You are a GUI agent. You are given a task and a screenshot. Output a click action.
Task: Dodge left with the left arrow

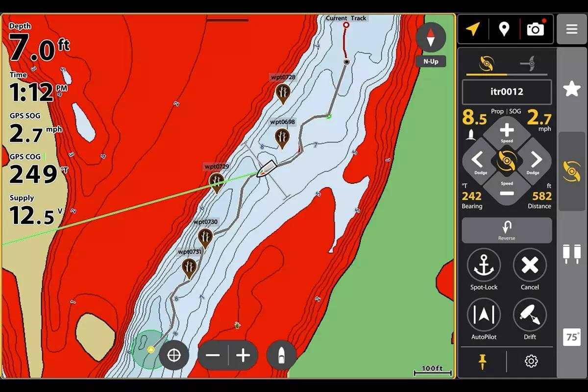[478, 161]
